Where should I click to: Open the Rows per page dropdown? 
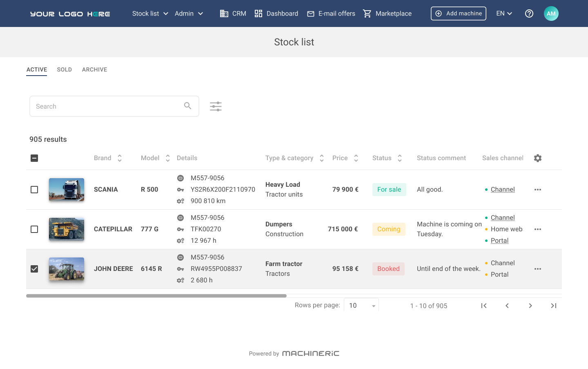click(361, 306)
